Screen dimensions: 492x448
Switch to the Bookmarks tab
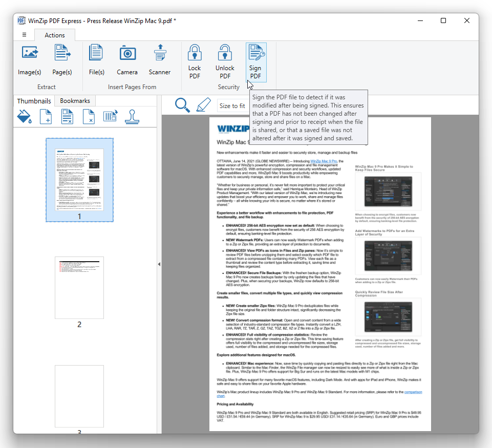point(74,101)
